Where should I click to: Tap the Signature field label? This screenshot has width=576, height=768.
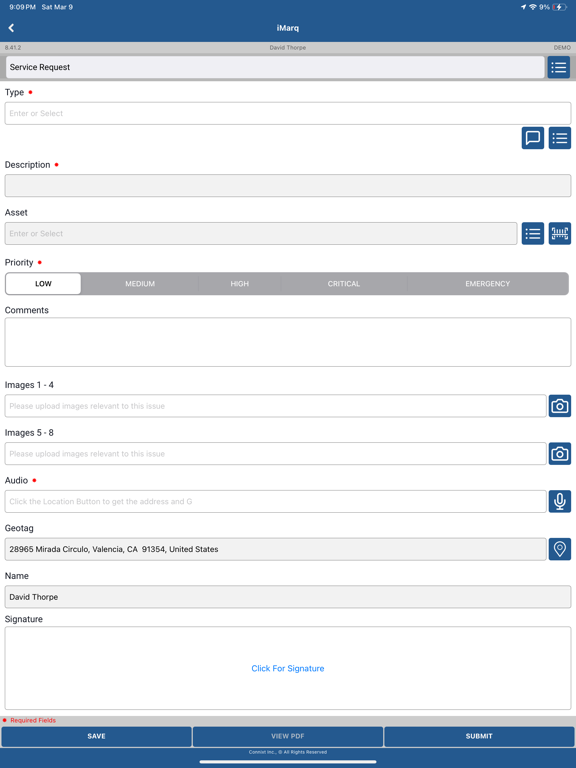point(24,619)
